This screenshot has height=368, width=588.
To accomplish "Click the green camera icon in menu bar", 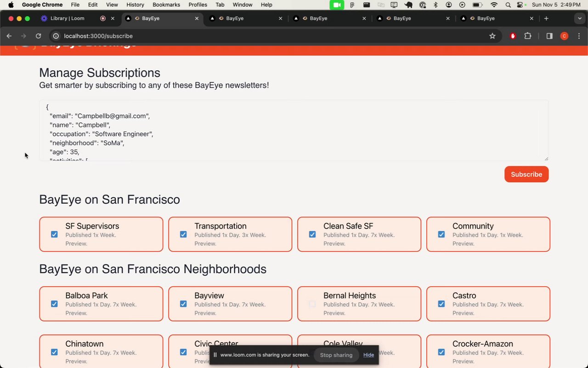I will [x=337, y=5].
